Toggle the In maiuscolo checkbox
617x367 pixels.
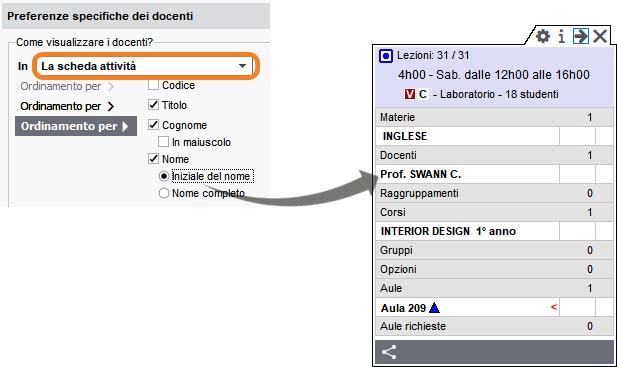(163, 142)
